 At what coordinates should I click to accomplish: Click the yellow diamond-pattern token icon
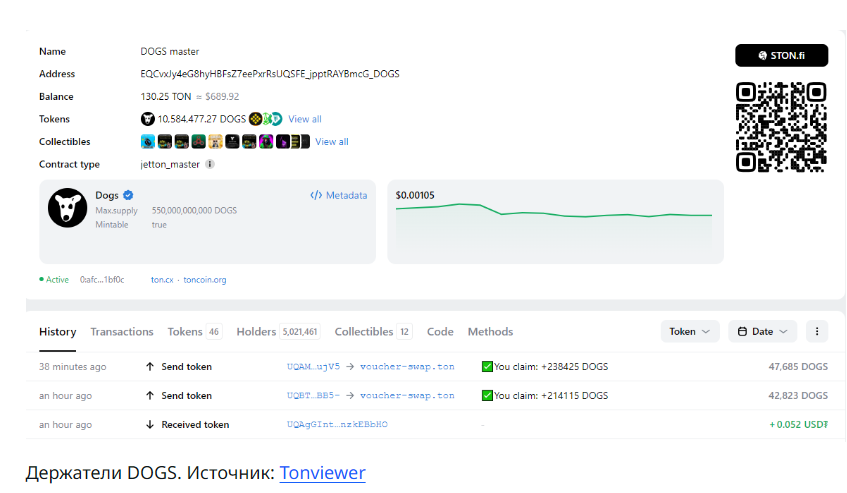(256, 119)
